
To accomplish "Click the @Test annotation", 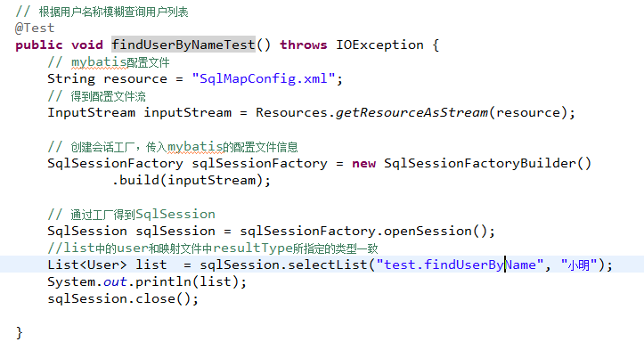I will pos(35,28).
